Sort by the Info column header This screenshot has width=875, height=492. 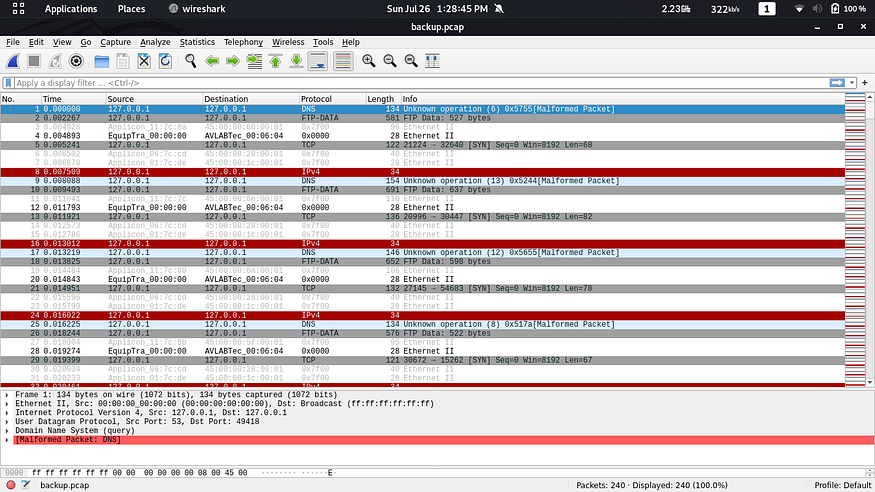[622, 99]
